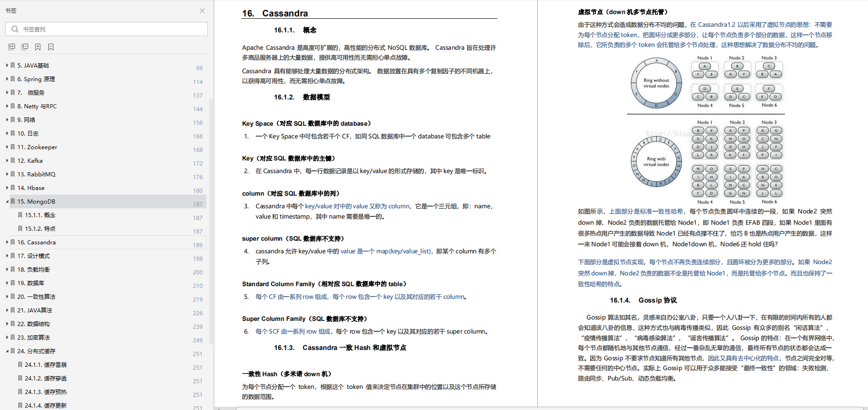Screen dimensions: 868x410
Task: Click heading 16.1.2. 数据模型 in document
Action: click(302, 97)
